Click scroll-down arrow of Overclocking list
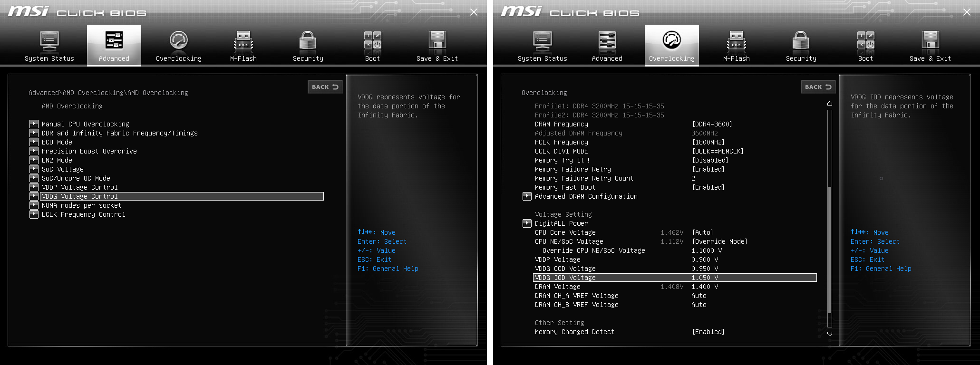The width and height of the screenshot is (980, 365). pyautogui.click(x=830, y=334)
